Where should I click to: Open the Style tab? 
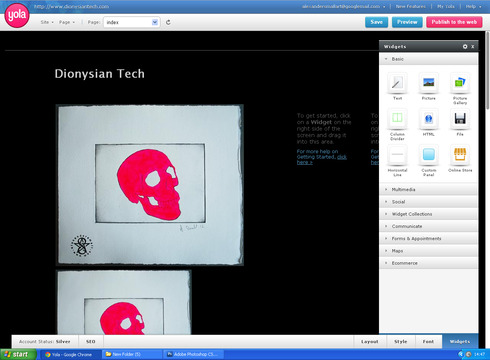(x=401, y=342)
